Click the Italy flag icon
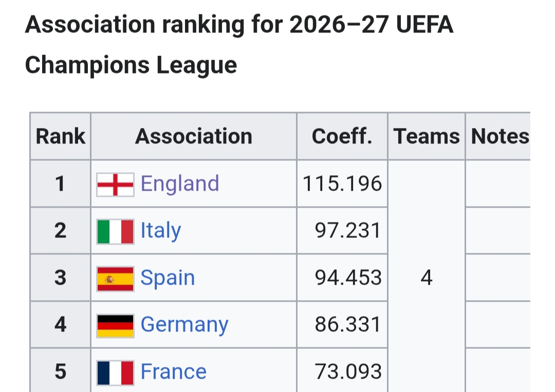 click(x=116, y=231)
